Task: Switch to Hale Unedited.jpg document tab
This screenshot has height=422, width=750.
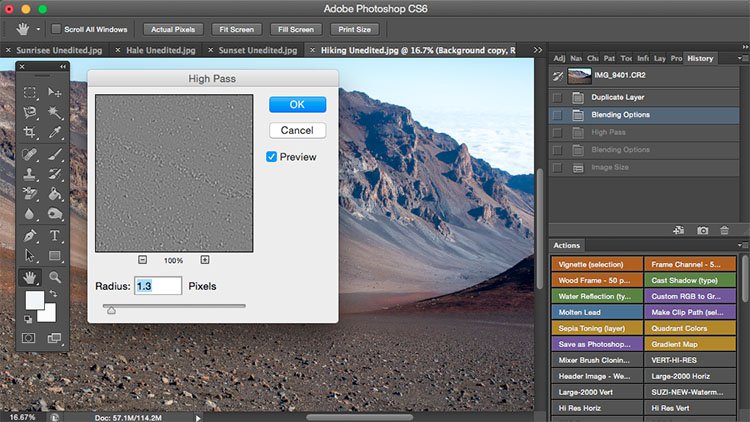Action: tap(162, 49)
